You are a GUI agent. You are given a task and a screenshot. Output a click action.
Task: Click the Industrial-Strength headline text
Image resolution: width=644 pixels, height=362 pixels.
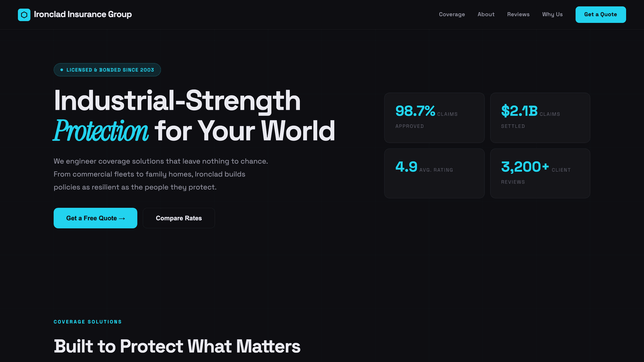click(x=177, y=101)
